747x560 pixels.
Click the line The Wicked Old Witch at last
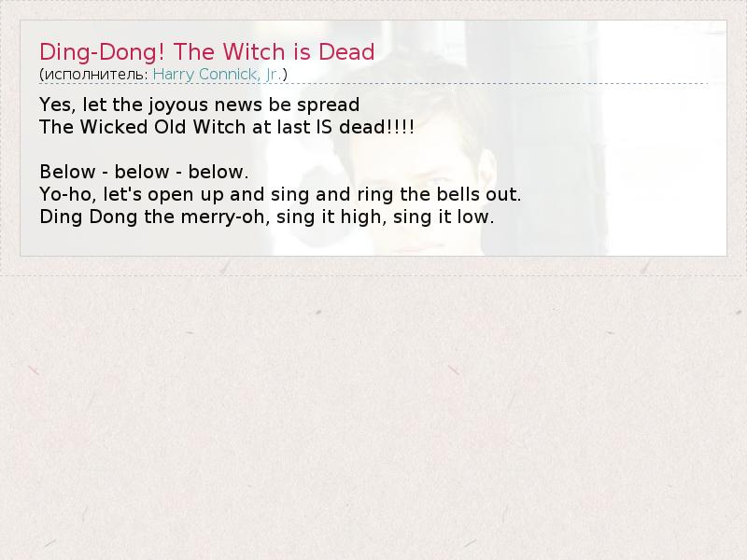click(227, 127)
